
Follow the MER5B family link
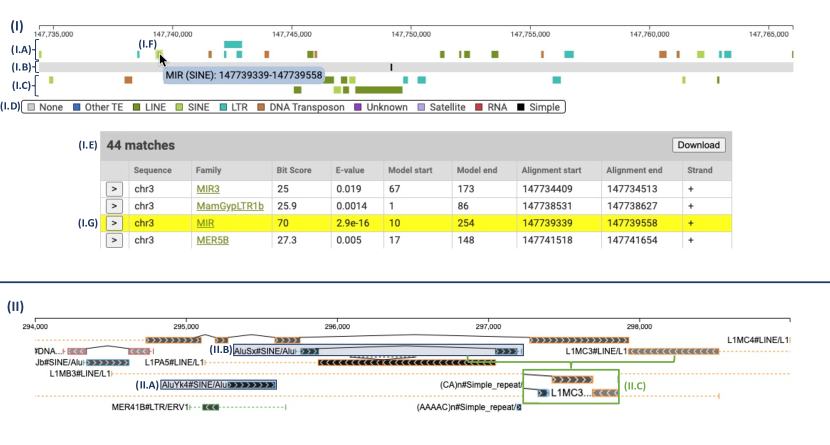(211, 241)
